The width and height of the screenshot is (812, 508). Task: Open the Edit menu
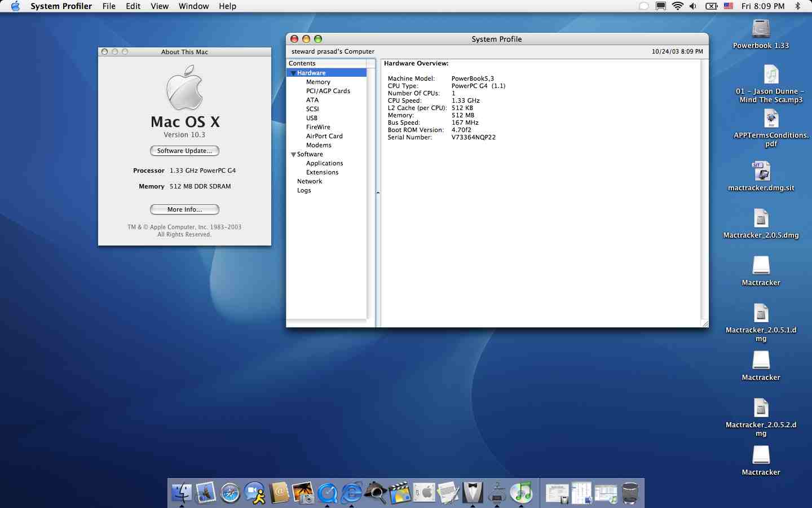133,6
